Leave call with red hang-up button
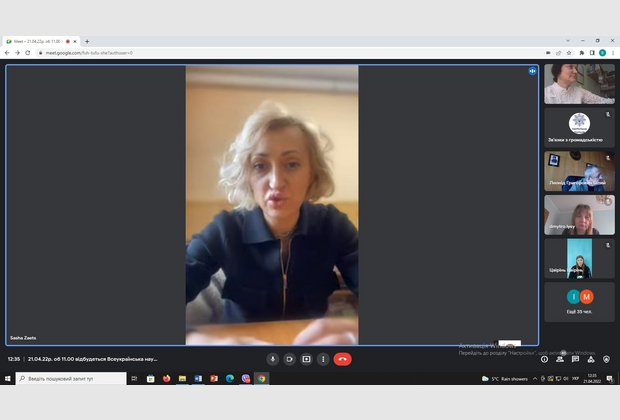Screen dimensions: 620x420 pos(342,359)
